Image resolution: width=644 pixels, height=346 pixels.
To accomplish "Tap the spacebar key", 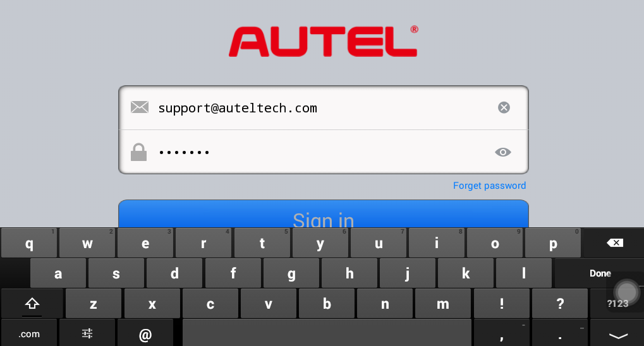I will click(327, 333).
